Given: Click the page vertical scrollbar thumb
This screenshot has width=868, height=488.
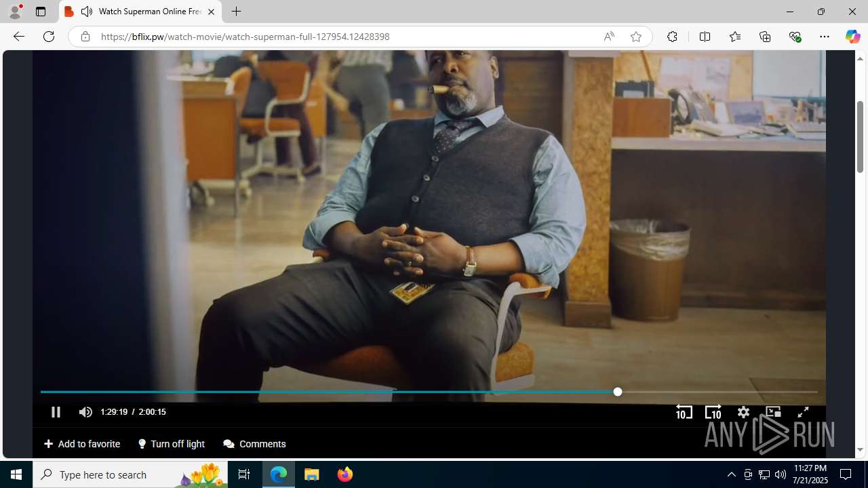Looking at the screenshot, I should pos(860,136).
